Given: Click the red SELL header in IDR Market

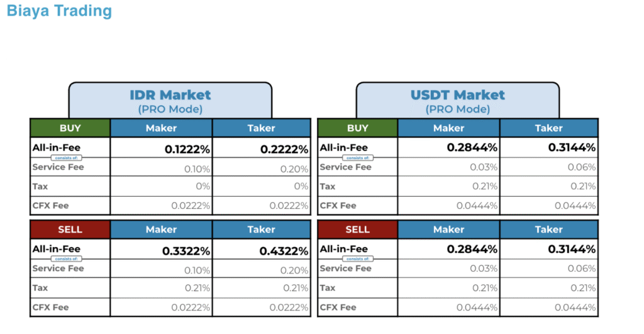Looking at the screenshot, I should [x=70, y=230].
